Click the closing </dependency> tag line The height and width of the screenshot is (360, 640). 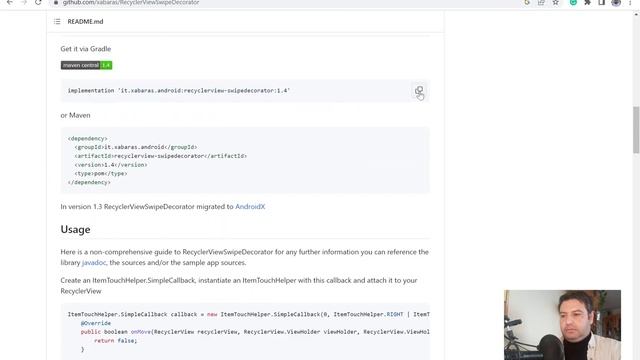click(89, 182)
